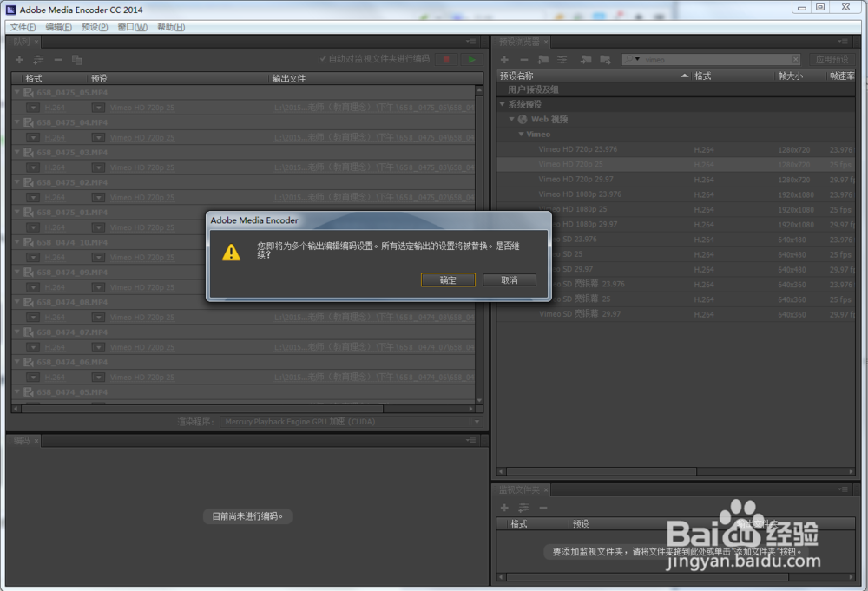Screen dimensions: 868x591
Task: Click the yellow warning icon in the dialog
Action: coord(231,253)
